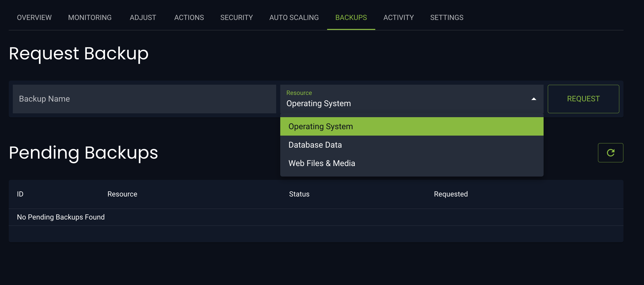
Task: Select the Backups tab
Action: 351,17
